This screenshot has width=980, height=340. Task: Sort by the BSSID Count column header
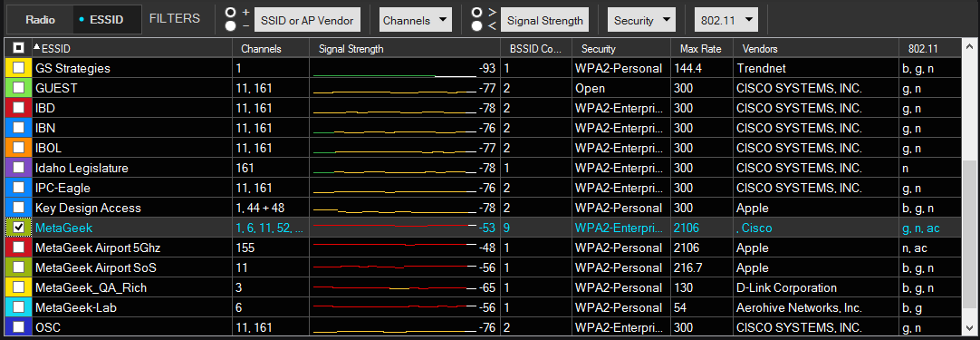click(x=536, y=48)
